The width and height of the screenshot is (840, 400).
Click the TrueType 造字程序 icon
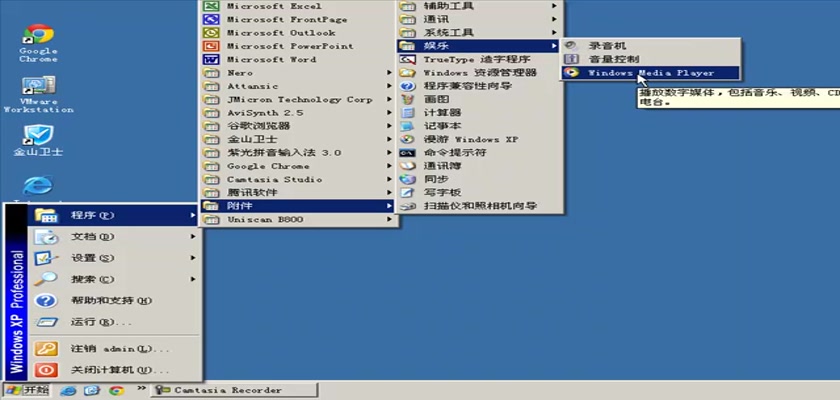[408, 59]
